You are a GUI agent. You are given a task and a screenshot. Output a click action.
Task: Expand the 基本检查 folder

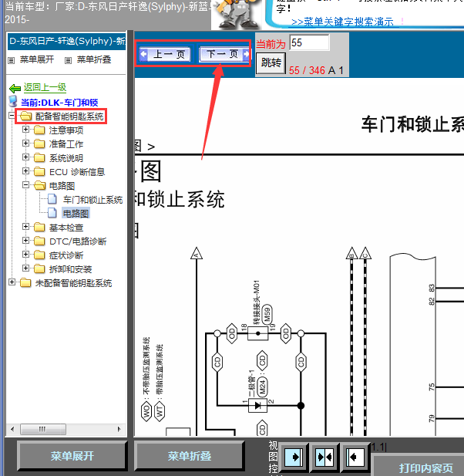pyautogui.click(x=25, y=227)
